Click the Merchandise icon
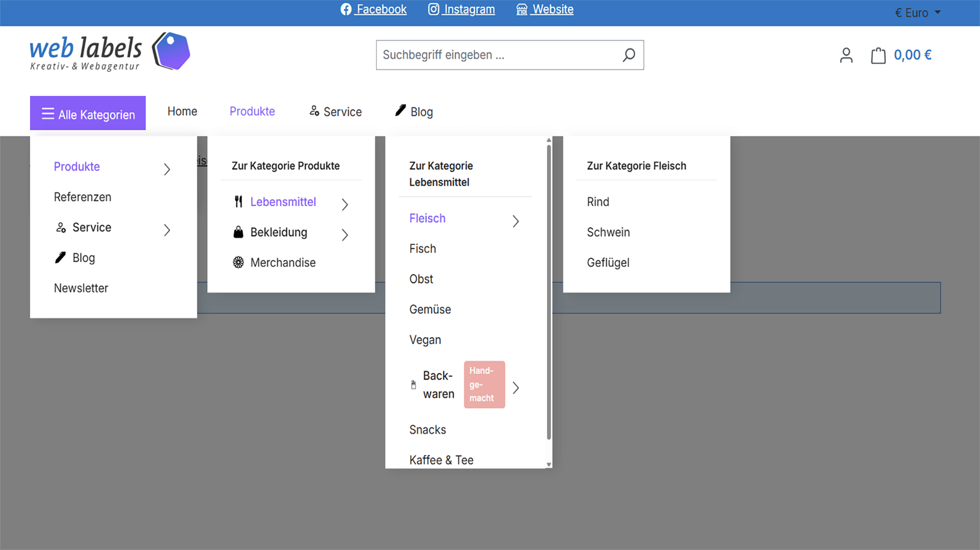 click(238, 262)
